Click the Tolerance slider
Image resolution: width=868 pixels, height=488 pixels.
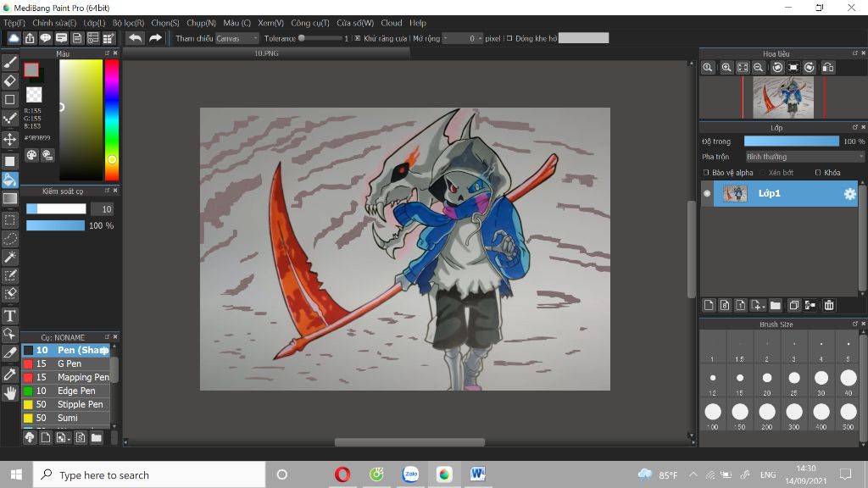coord(321,38)
